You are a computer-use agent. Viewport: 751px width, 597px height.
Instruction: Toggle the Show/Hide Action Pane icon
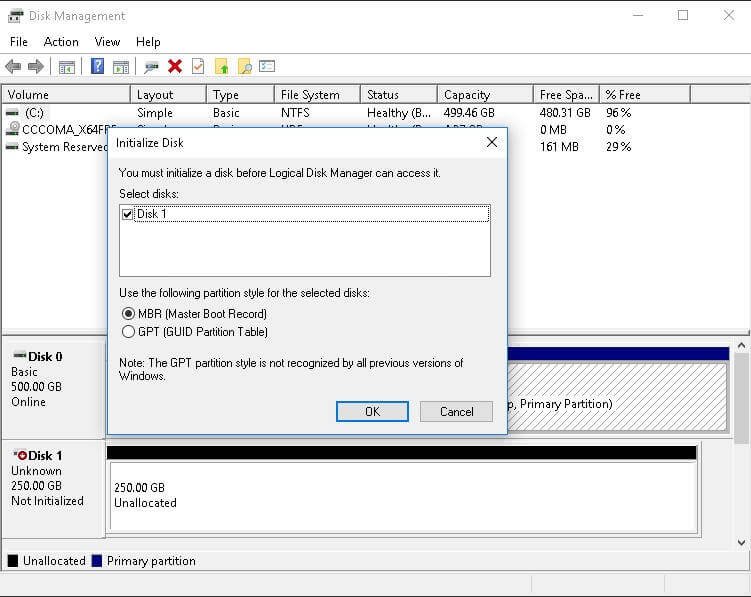point(121,67)
